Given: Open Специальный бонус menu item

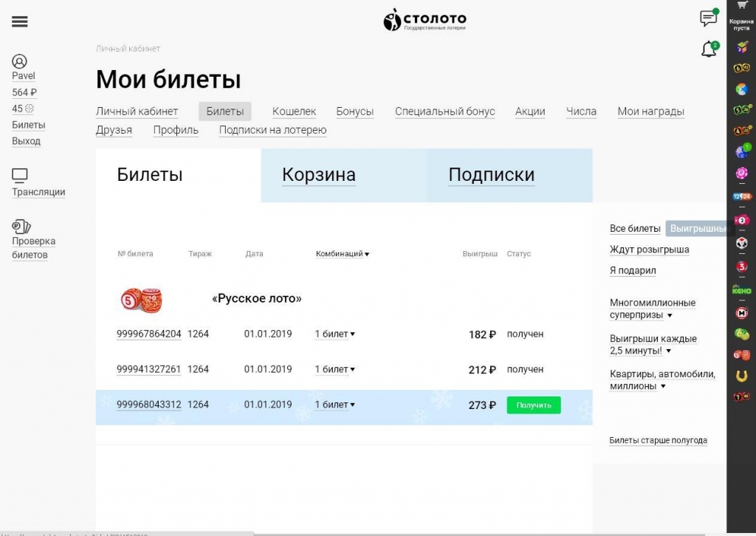Looking at the screenshot, I should coord(445,111).
